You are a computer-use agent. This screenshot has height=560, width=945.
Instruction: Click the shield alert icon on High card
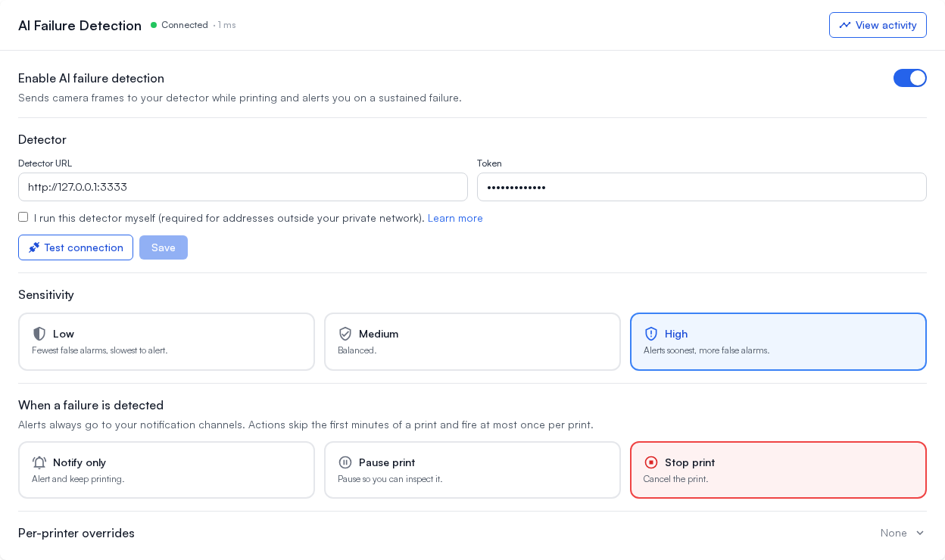651,334
